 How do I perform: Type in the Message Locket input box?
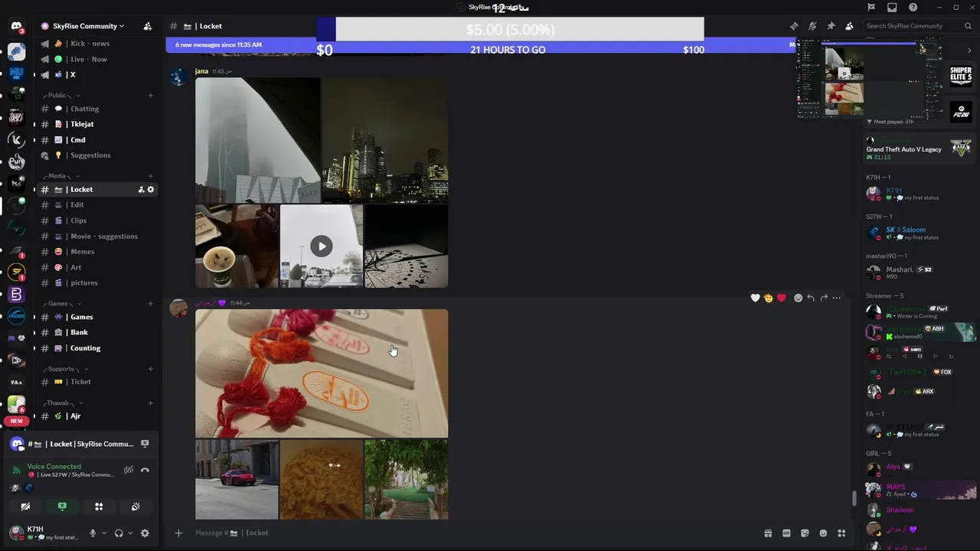point(475,533)
